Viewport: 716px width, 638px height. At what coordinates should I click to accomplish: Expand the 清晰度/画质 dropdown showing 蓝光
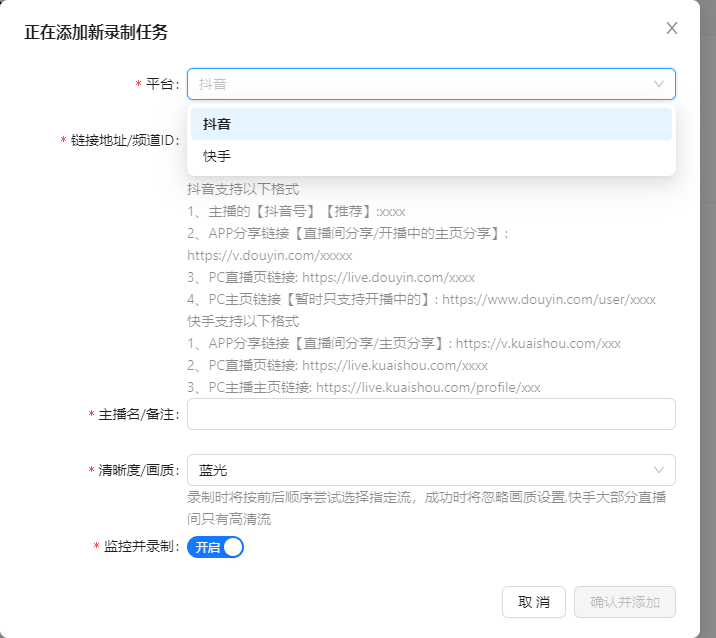431,470
